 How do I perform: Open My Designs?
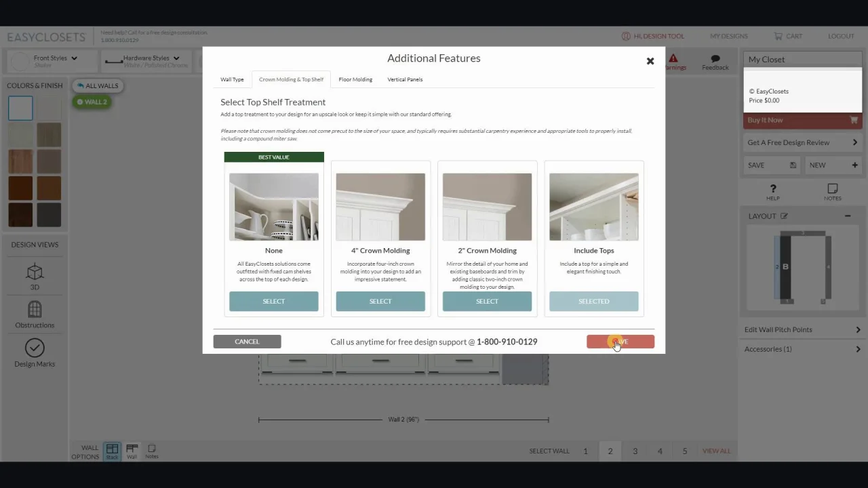point(729,37)
